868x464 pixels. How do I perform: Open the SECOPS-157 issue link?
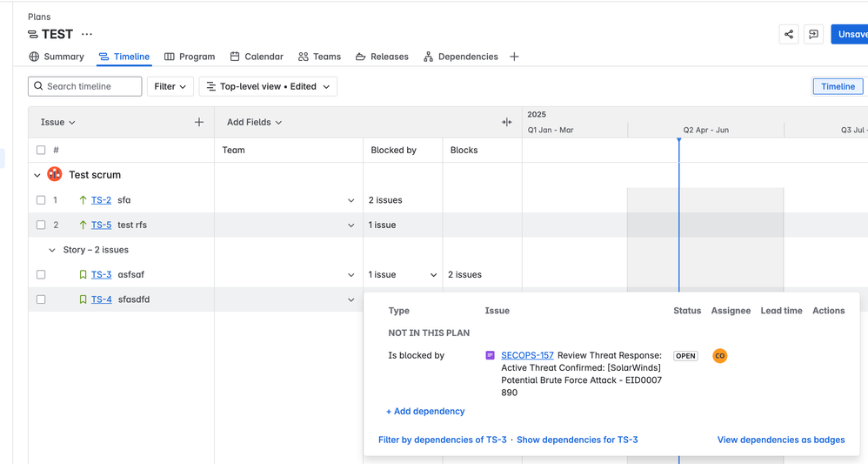pyautogui.click(x=528, y=355)
